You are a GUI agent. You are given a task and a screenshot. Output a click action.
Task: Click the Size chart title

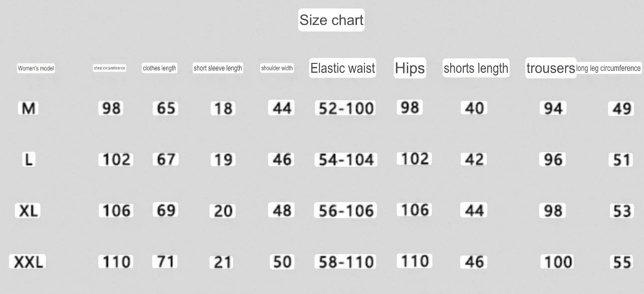click(331, 20)
